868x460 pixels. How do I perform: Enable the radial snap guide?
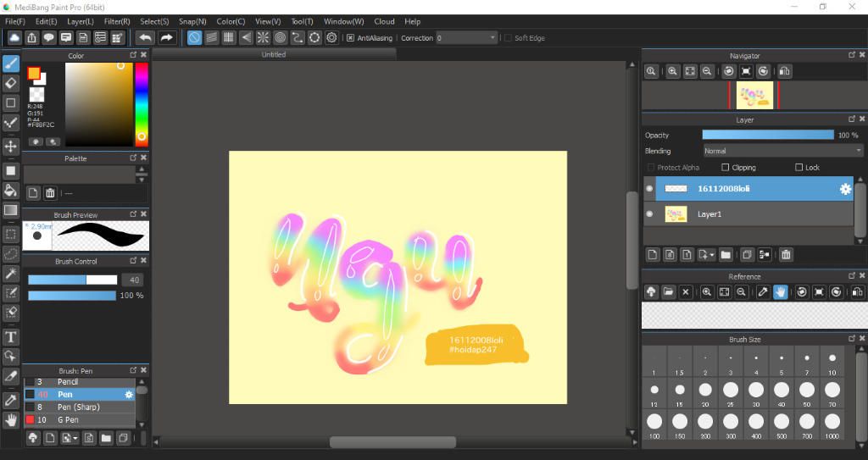(x=263, y=37)
